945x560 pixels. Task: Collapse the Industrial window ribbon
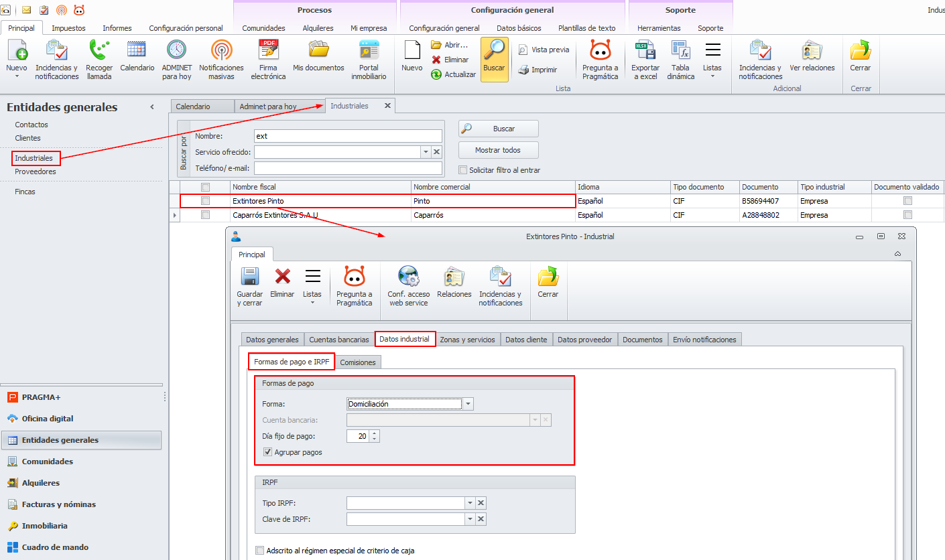(x=897, y=254)
